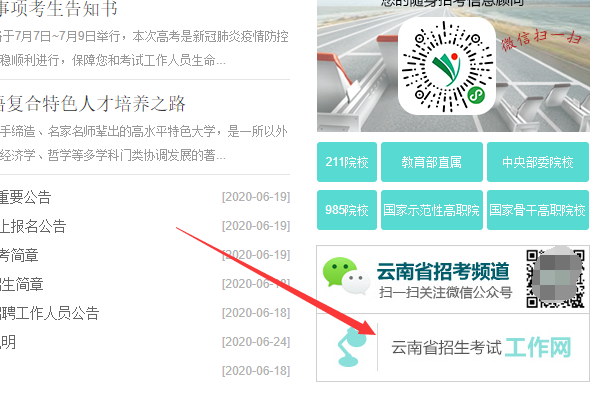The image size is (598, 402).
Task: Open the 重要公告 news item
Action: pyautogui.click(x=25, y=197)
